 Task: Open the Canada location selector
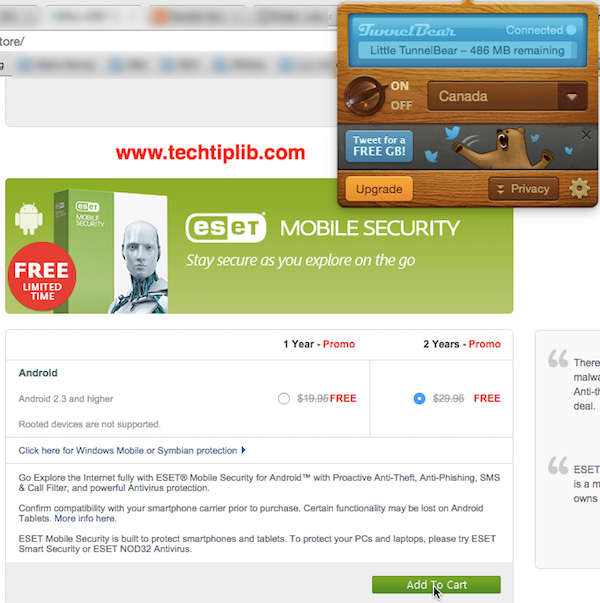[x=507, y=96]
